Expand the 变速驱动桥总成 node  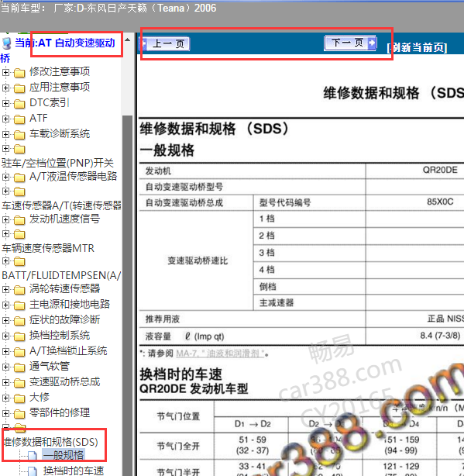click(5, 382)
